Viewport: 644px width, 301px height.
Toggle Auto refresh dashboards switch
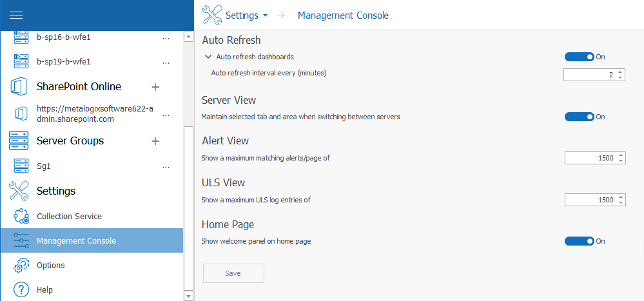pos(579,57)
